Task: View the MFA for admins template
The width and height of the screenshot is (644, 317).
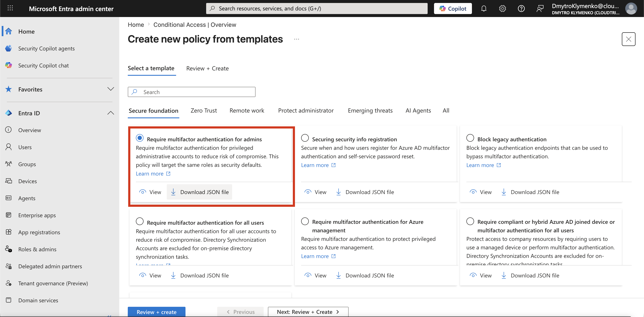Action: pyautogui.click(x=150, y=192)
